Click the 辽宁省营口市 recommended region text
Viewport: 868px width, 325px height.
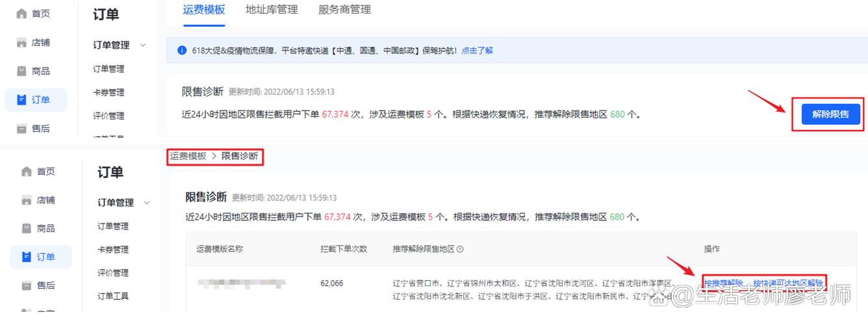click(417, 283)
